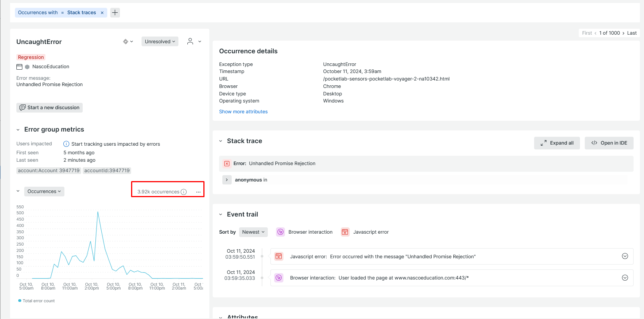Start a new discussion
644x319 pixels.
pyautogui.click(x=50, y=108)
